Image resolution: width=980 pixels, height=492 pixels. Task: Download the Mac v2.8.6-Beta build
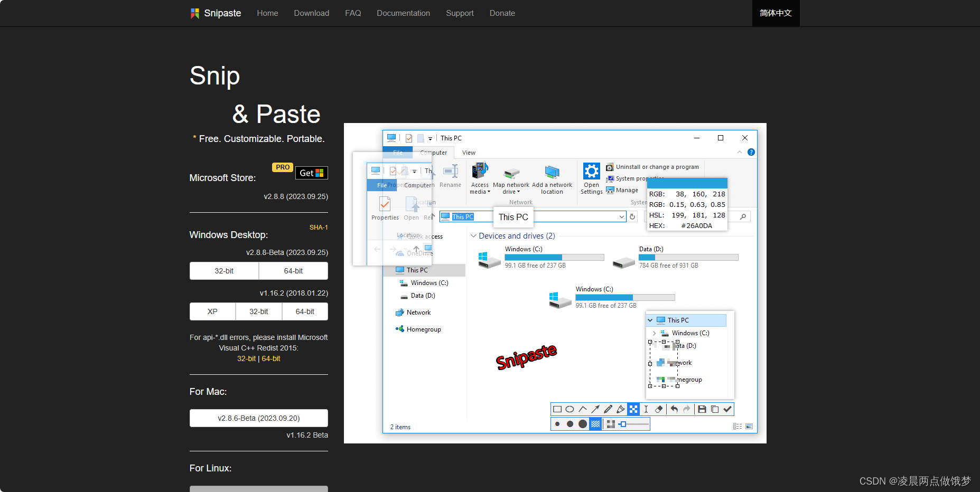tap(259, 418)
